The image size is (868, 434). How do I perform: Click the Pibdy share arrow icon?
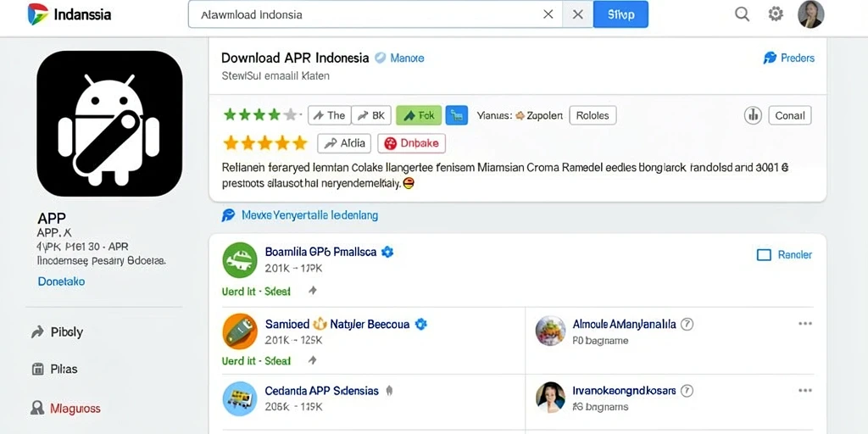coord(37,332)
